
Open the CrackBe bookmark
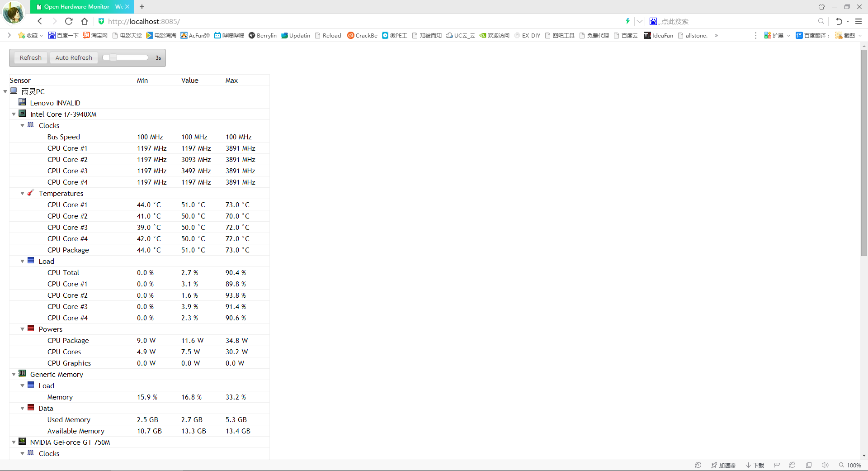pyautogui.click(x=363, y=35)
